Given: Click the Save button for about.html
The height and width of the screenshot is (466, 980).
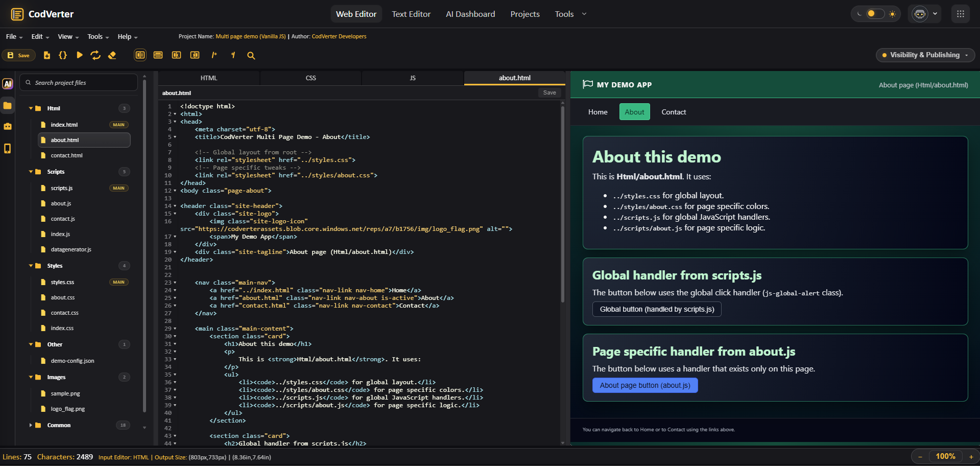Looking at the screenshot, I should point(549,92).
